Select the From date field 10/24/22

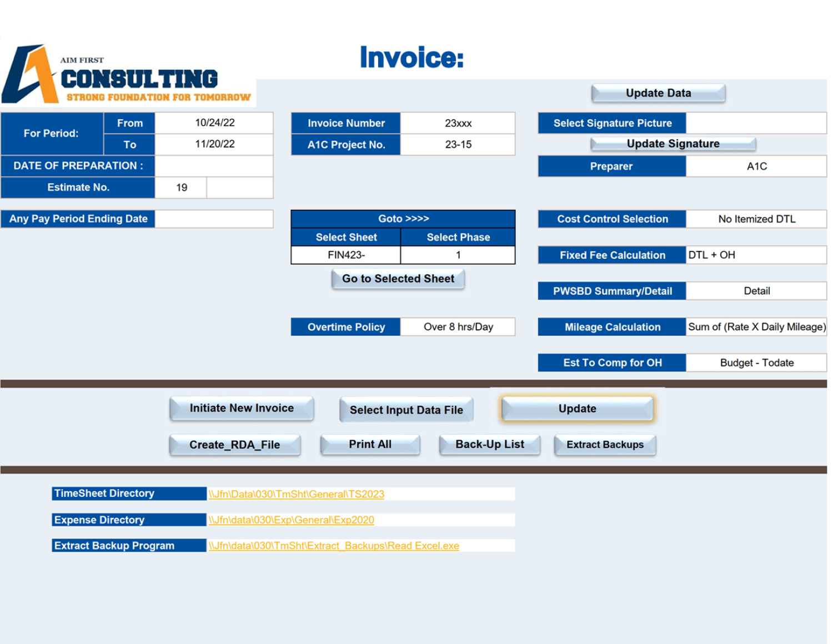tap(214, 123)
